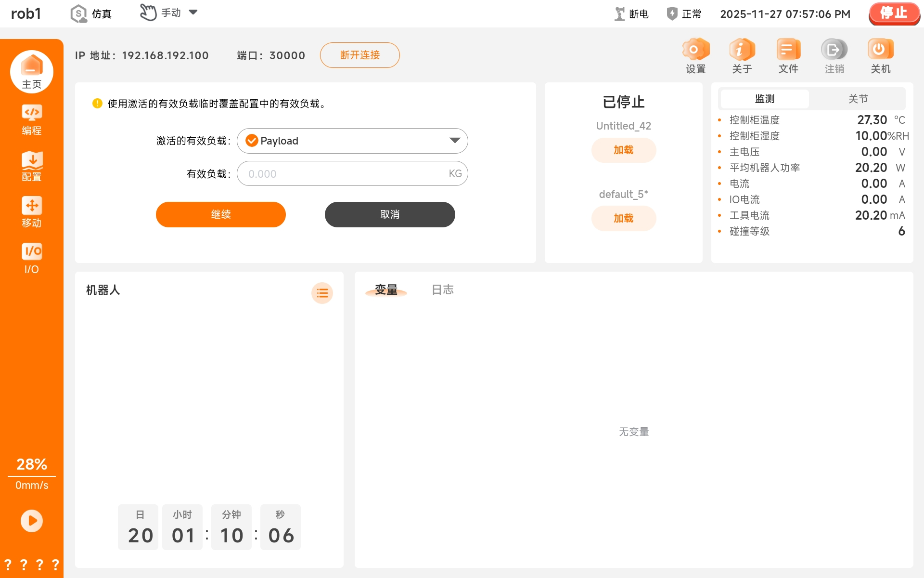Viewport: 924px width, 578px height.
Task: Click the 有效负载 KG input field
Action: 346,174
